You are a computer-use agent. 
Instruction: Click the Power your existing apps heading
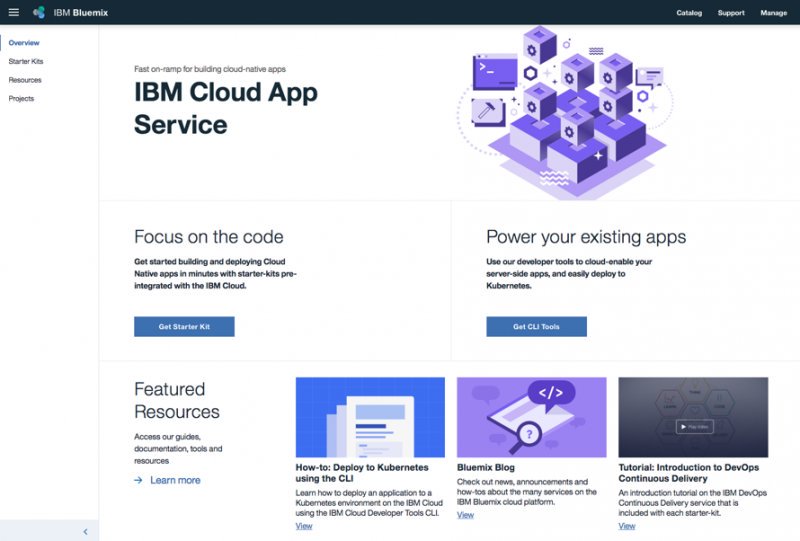(586, 237)
